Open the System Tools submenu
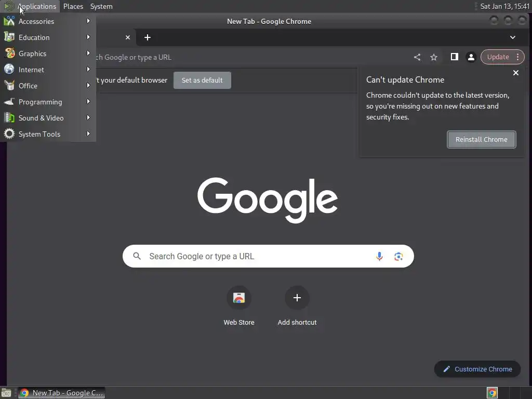532x399 pixels. (48, 134)
